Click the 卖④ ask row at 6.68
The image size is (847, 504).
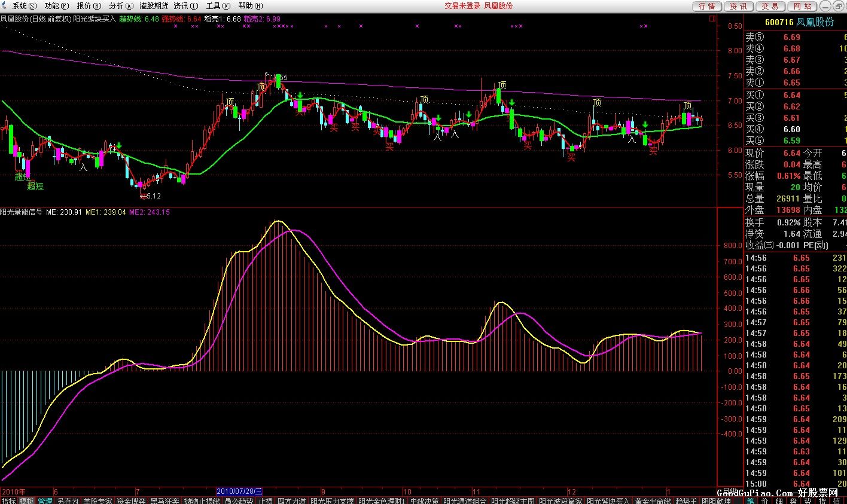click(796, 48)
